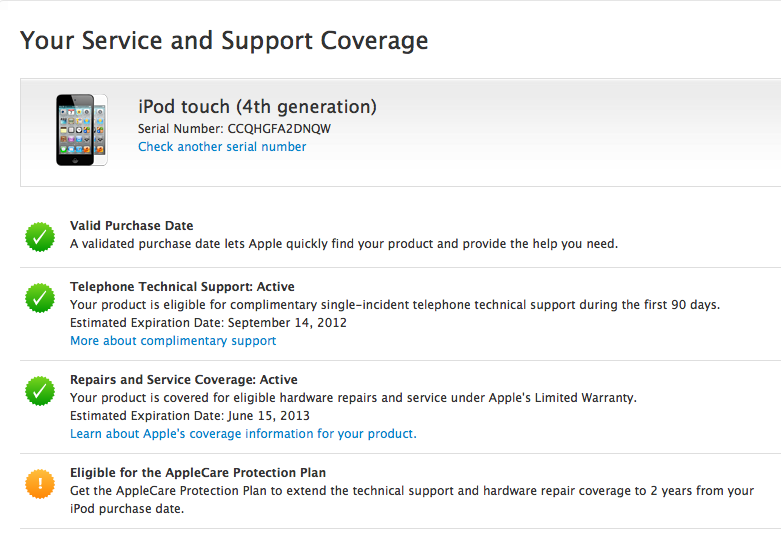The image size is (781, 539).
Task: Select the Repairs and Service Coverage: Active heading
Action: coord(184,380)
